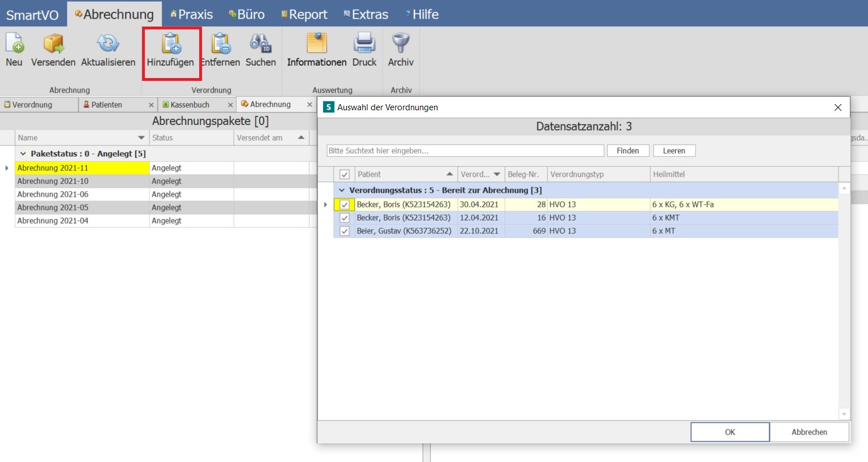Viewport: 868px width, 462px height.
Task: Collapse the Verordnungsstatus 5 group
Action: tap(341, 191)
